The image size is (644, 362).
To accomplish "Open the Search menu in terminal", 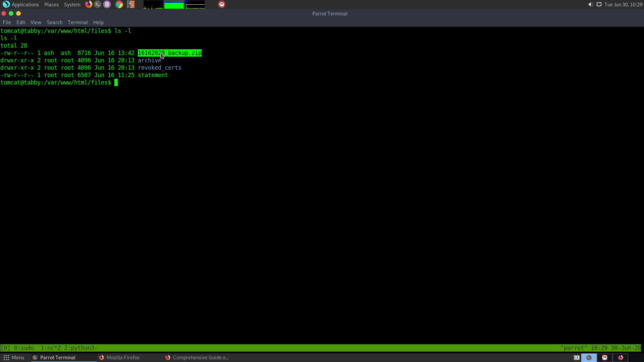I will coord(55,22).
